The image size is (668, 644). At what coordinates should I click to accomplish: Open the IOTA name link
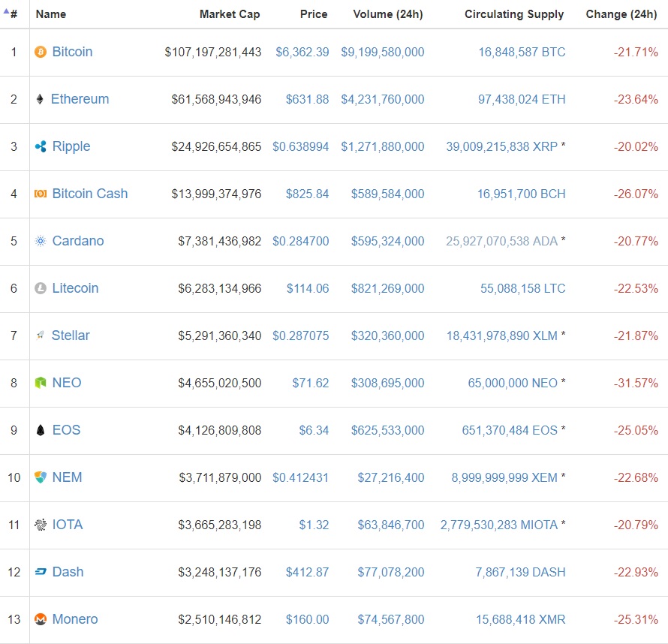68,525
